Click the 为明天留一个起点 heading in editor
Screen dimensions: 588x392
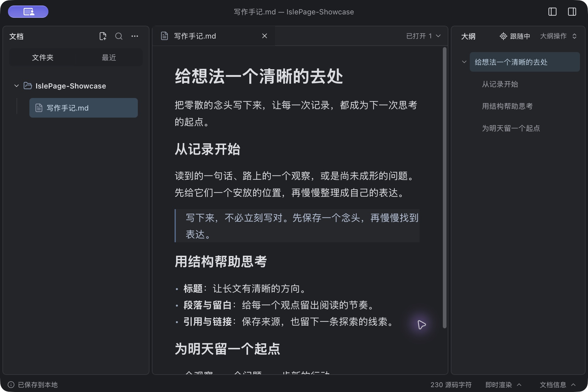point(227,349)
